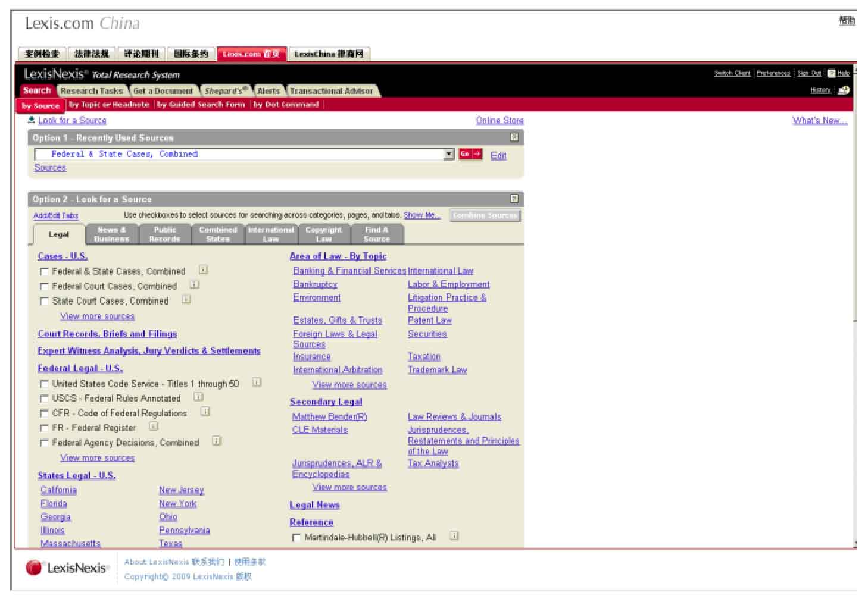Select CFR - Code of Federal Regulations checkbox
868x605 pixels.
pos(44,413)
